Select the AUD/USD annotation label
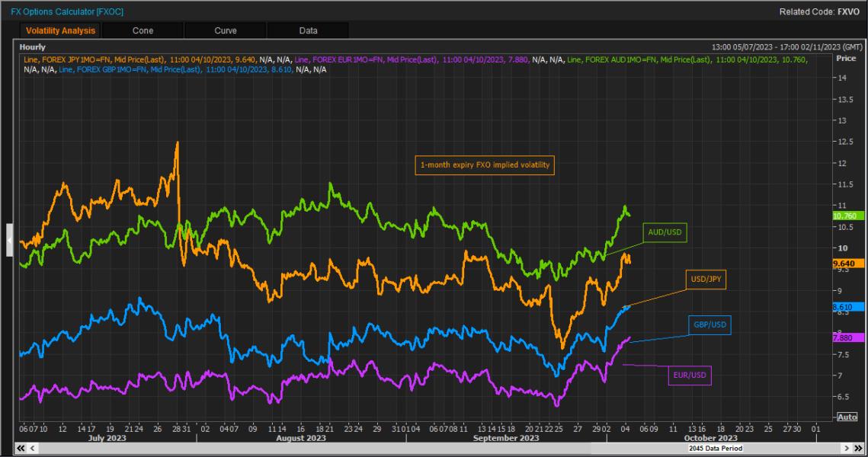The image size is (868, 457). coord(665,232)
